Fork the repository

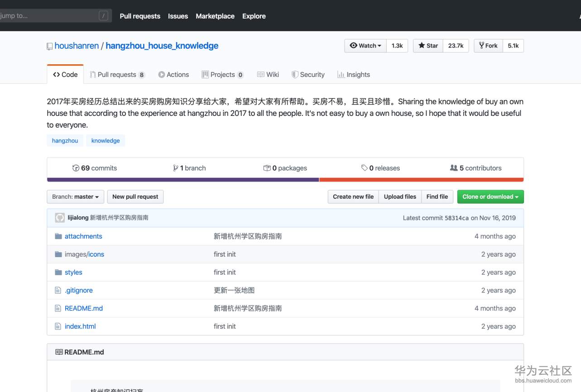click(x=488, y=46)
